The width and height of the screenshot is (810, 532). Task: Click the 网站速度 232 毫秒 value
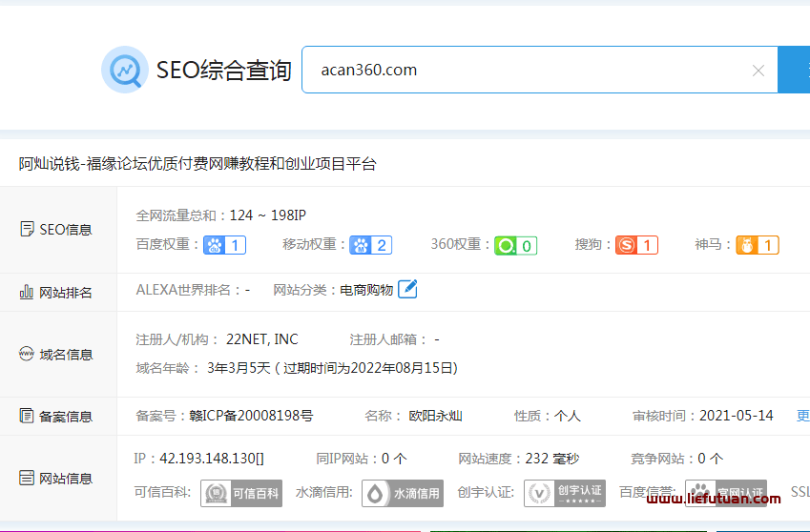[x=552, y=459]
